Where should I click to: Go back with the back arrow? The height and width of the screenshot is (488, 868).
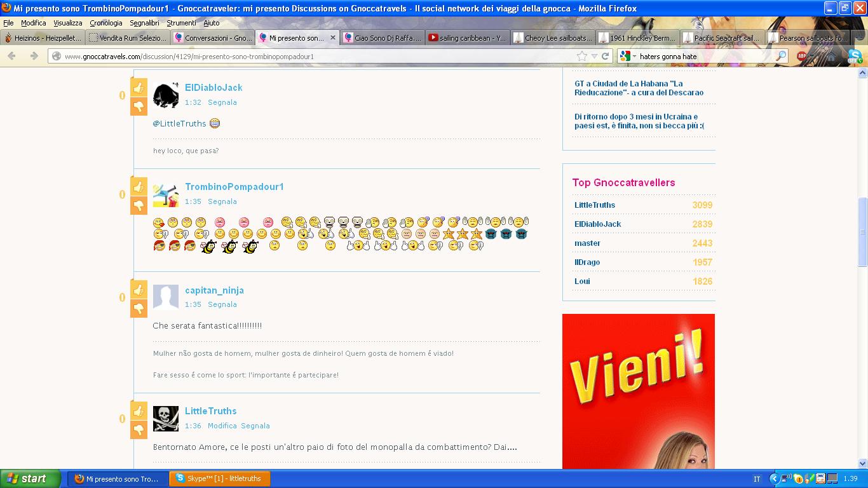coord(12,56)
